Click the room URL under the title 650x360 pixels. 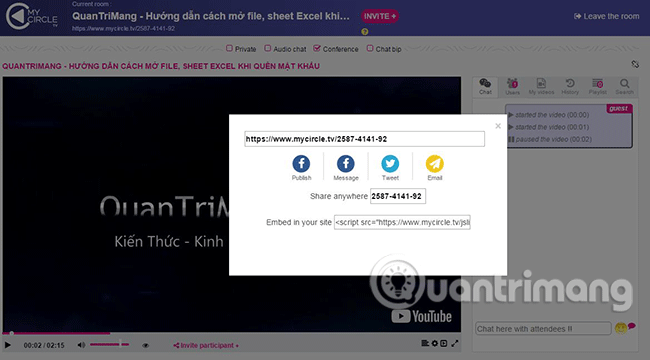(123, 29)
